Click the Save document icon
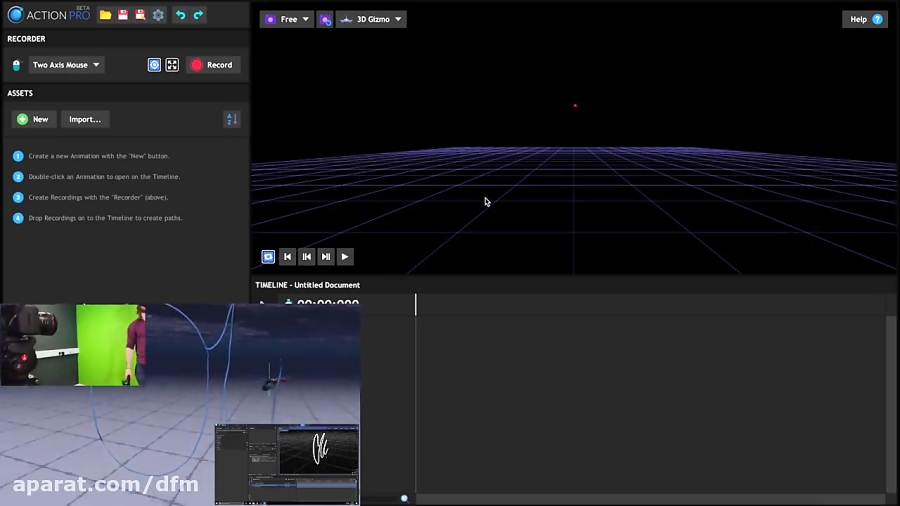The image size is (900, 506). point(123,15)
